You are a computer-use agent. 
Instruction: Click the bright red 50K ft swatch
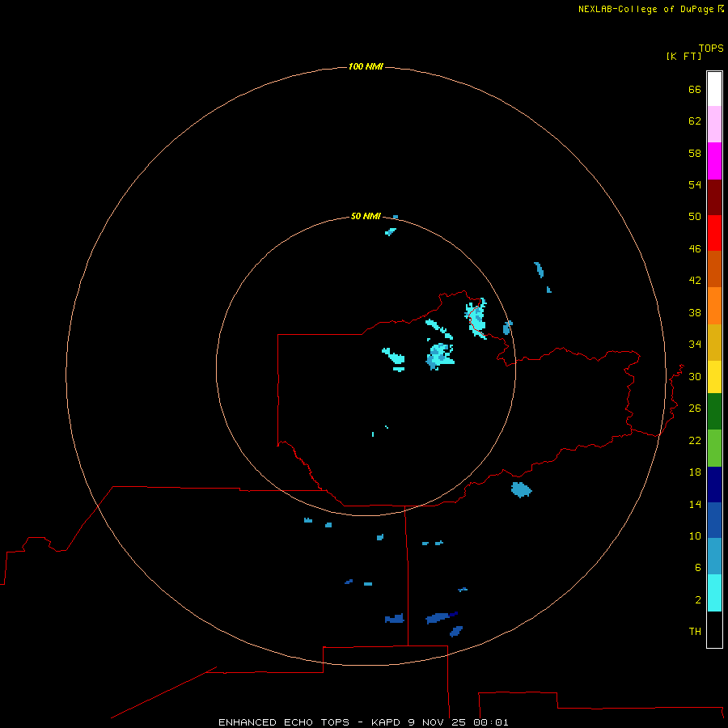pos(714,233)
